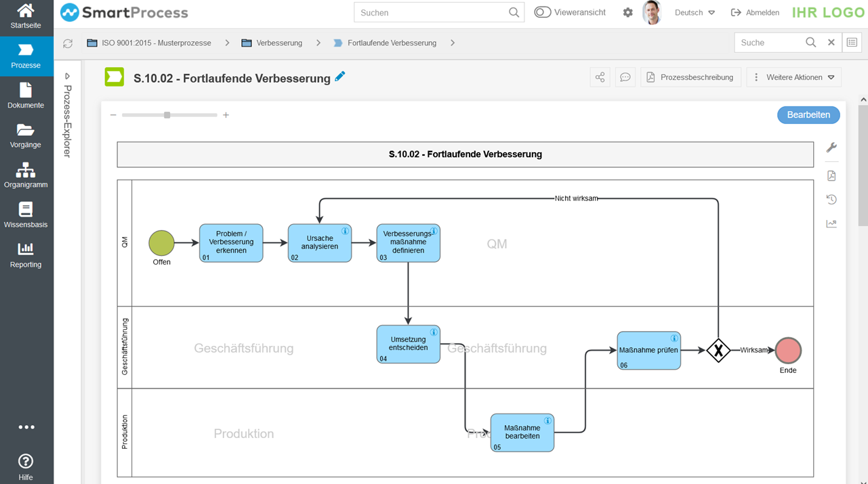Screen dimensions: 868x484
Task: Open the process version history icon
Action: point(831,199)
